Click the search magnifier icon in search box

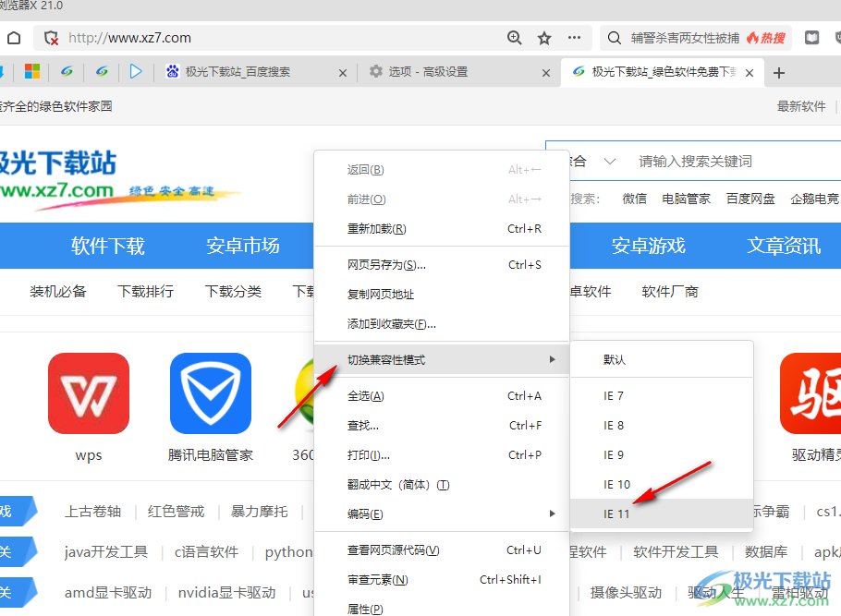(615, 38)
